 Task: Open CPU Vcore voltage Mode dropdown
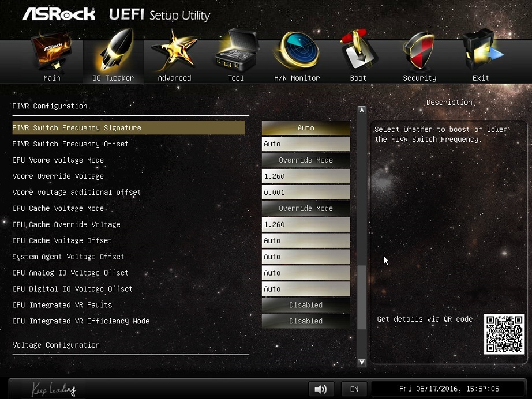[306, 160]
